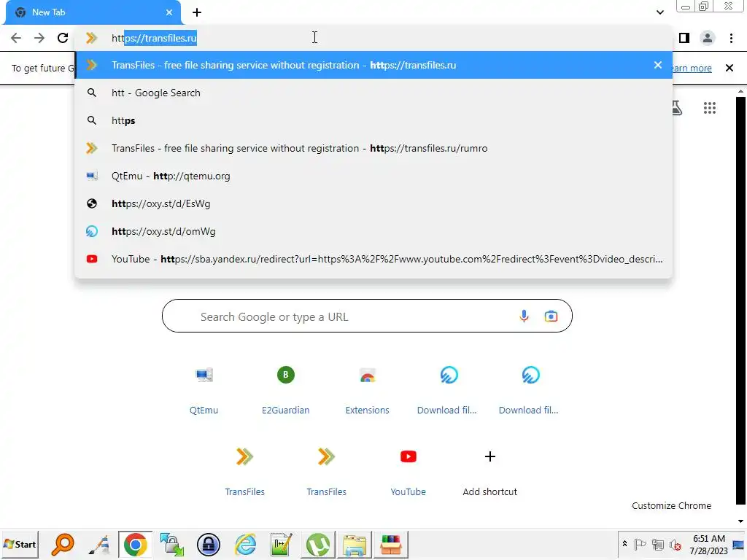Select the QtEmu qtemu.org suggestion

point(373,176)
